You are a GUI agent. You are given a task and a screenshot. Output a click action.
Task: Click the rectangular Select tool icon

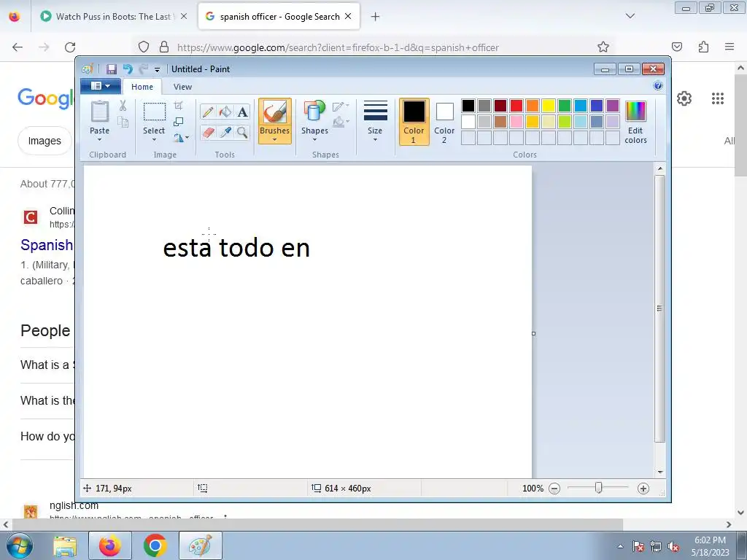[155, 112]
